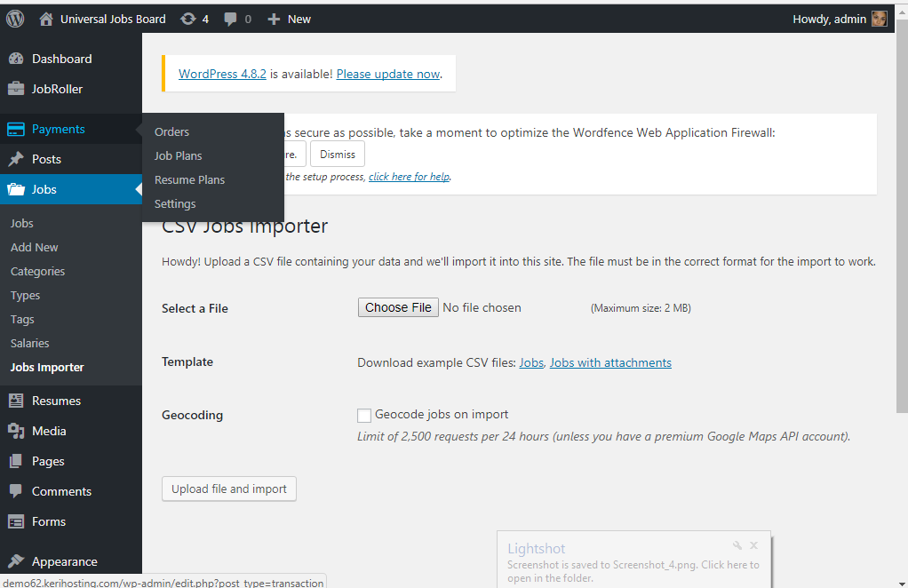This screenshot has height=588, width=908.
Task: Click the JobRoller briefcase icon
Action: pos(16,89)
